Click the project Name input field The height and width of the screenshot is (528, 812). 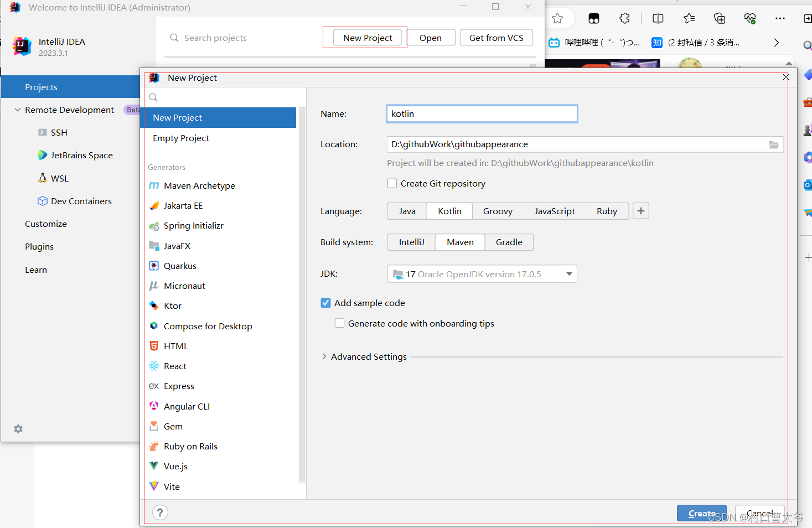tap(482, 113)
